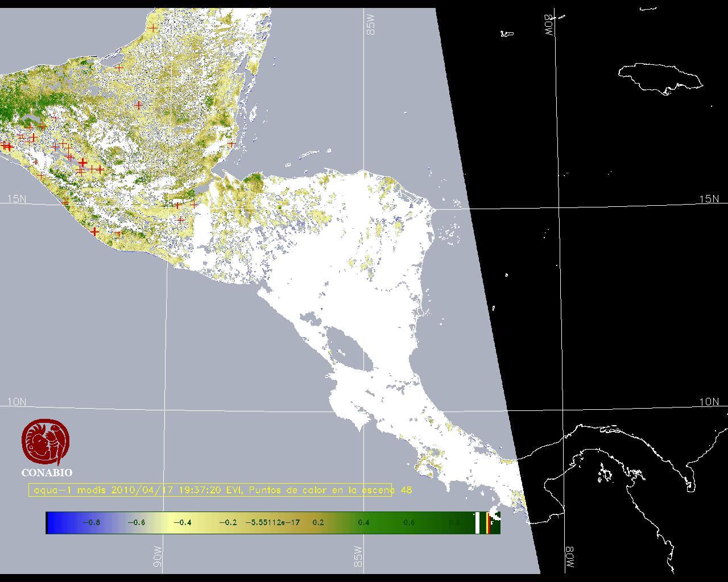Click the 90W longitude label at bottom
Image resolution: width=728 pixels, height=582 pixels.
click(158, 556)
